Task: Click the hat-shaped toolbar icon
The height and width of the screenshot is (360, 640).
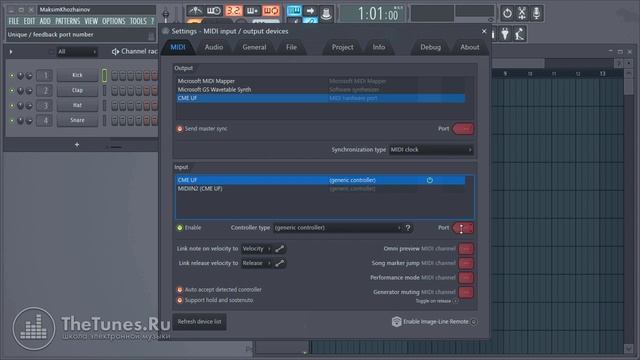Action: tap(326, 13)
